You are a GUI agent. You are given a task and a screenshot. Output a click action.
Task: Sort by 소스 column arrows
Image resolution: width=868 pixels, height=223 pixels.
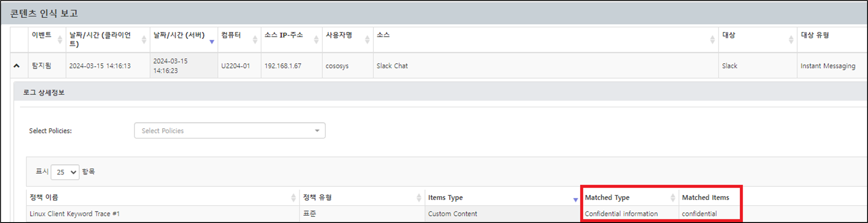(713, 39)
